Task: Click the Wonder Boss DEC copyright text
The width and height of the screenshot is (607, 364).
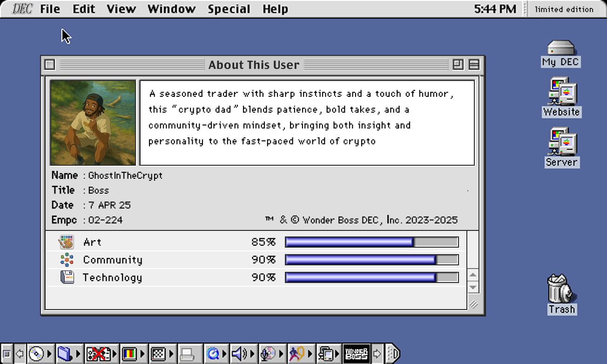Action: (x=361, y=220)
